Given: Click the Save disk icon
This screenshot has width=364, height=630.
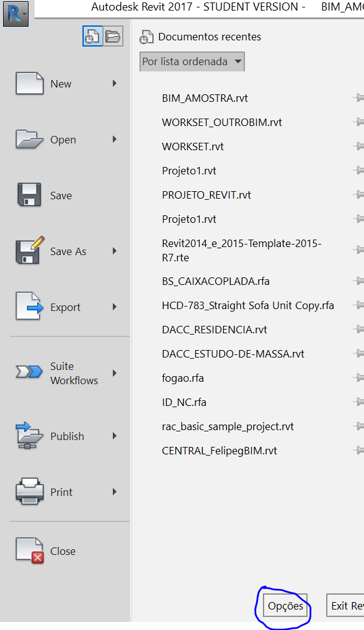Looking at the screenshot, I should [x=30, y=195].
